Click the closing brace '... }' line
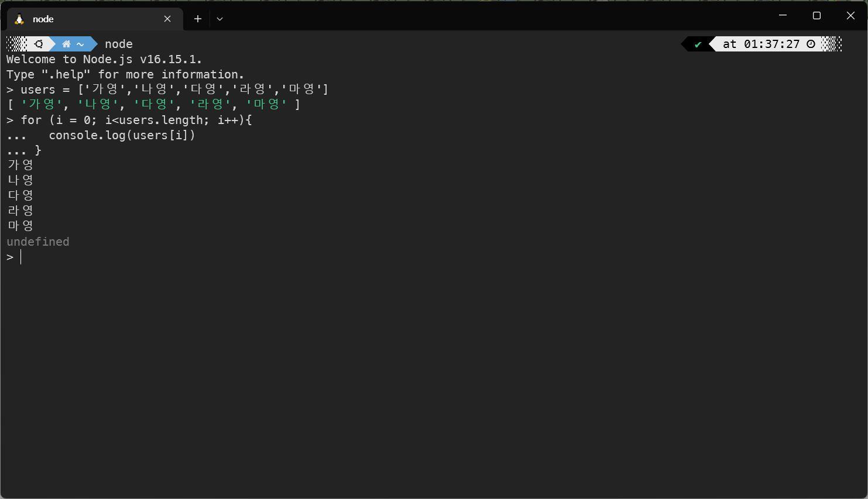 24,150
